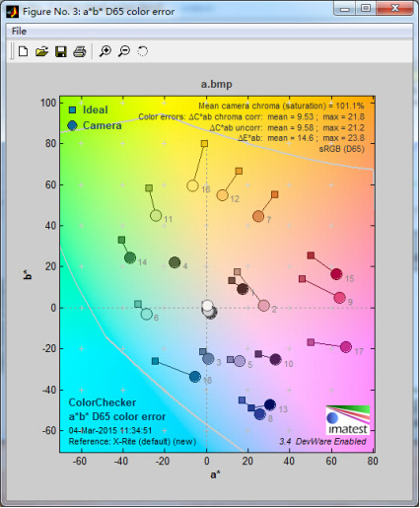Click the Camera legend circle marker
Screen dimensions: 420x508
[72, 125]
